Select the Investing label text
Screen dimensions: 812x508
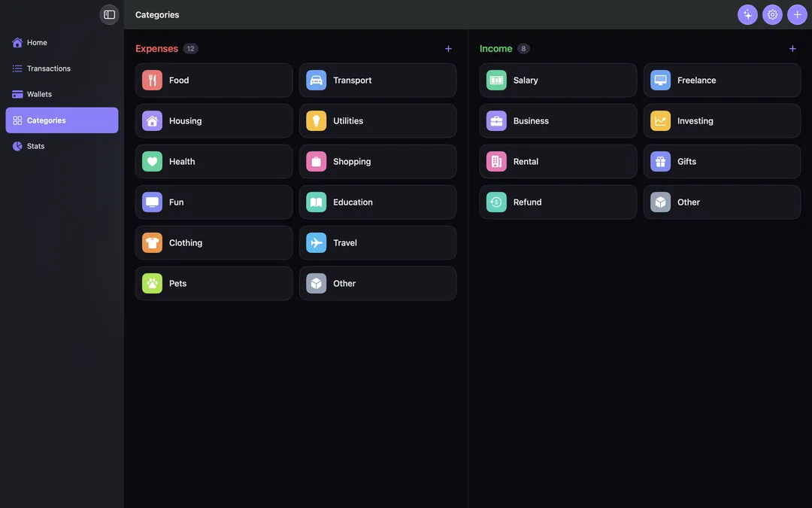point(695,120)
